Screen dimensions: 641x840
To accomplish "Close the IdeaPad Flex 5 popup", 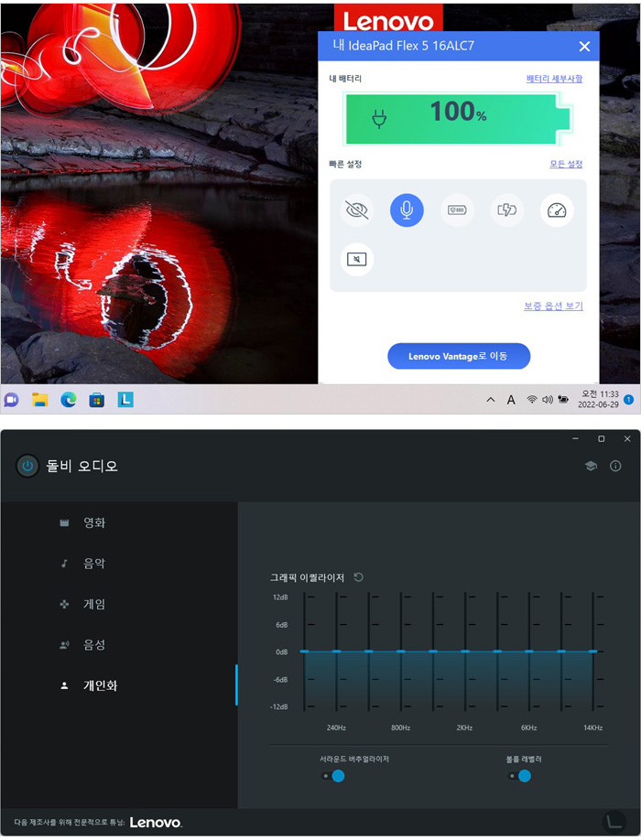I will pyautogui.click(x=585, y=47).
